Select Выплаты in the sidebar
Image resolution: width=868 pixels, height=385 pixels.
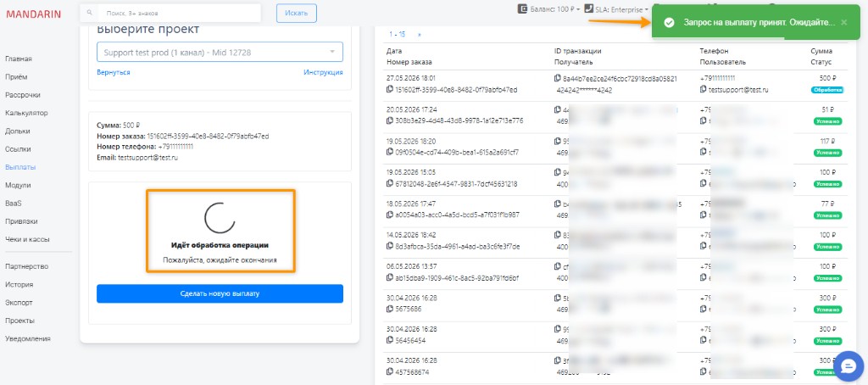pyautogui.click(x=20, y=167)
